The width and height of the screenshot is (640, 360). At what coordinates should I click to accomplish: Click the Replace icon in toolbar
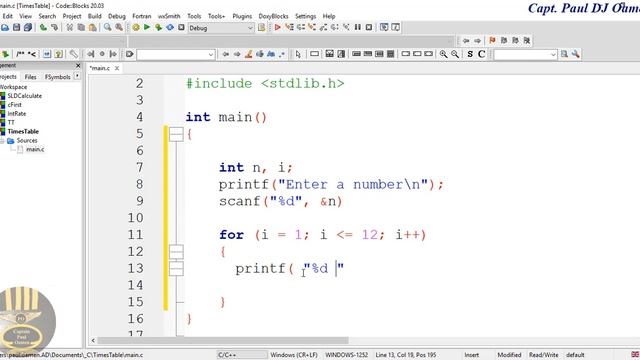pyautogui.click(x=119, y=27)
